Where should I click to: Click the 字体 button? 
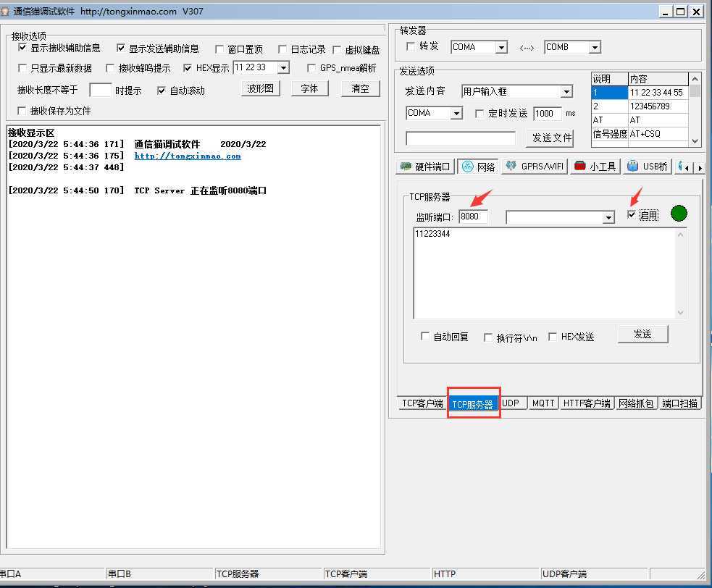(309, 88)
